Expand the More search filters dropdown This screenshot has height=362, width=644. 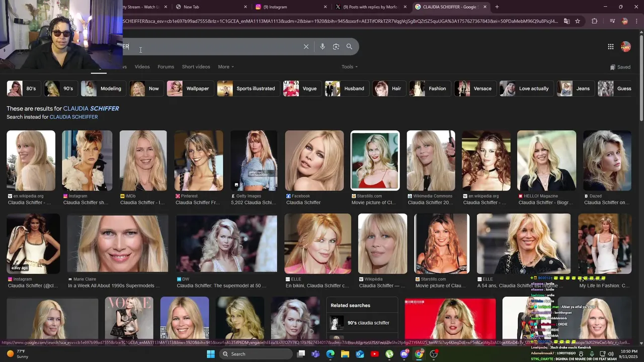(226, 67)
